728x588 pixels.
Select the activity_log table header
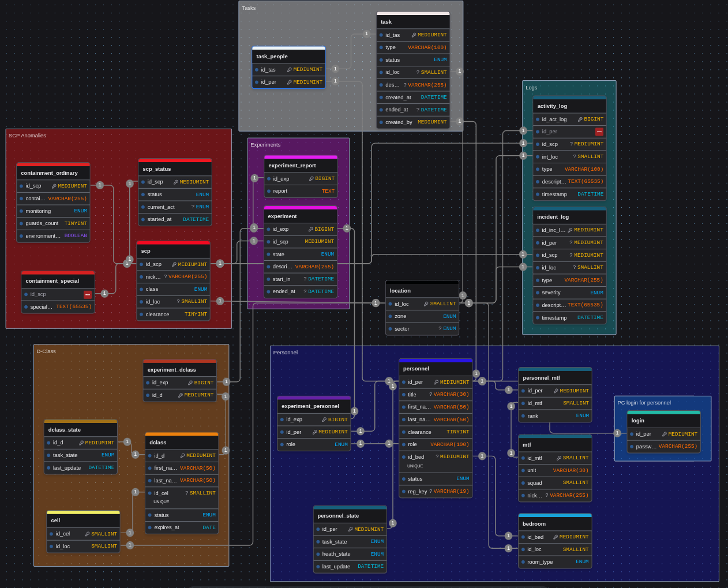point(569,106)
